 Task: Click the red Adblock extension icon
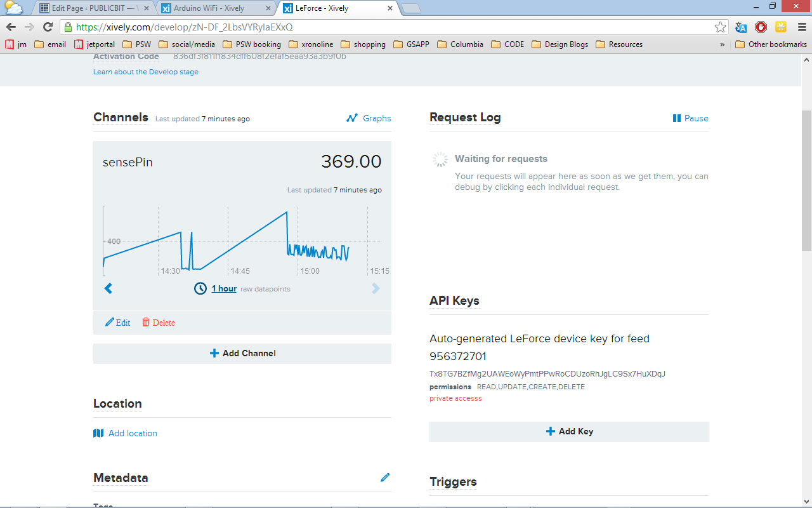(761, 27)
